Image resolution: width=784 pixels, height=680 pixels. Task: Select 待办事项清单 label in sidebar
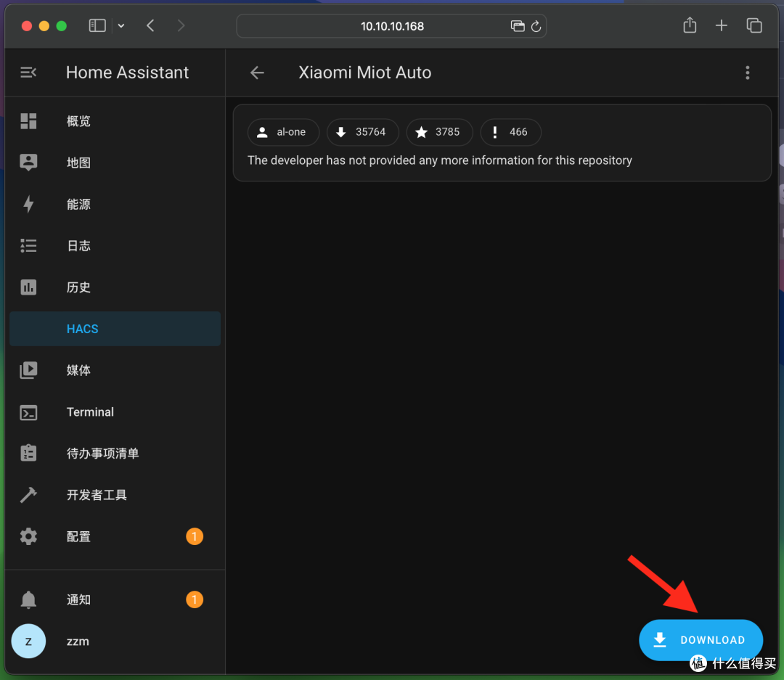102,453
